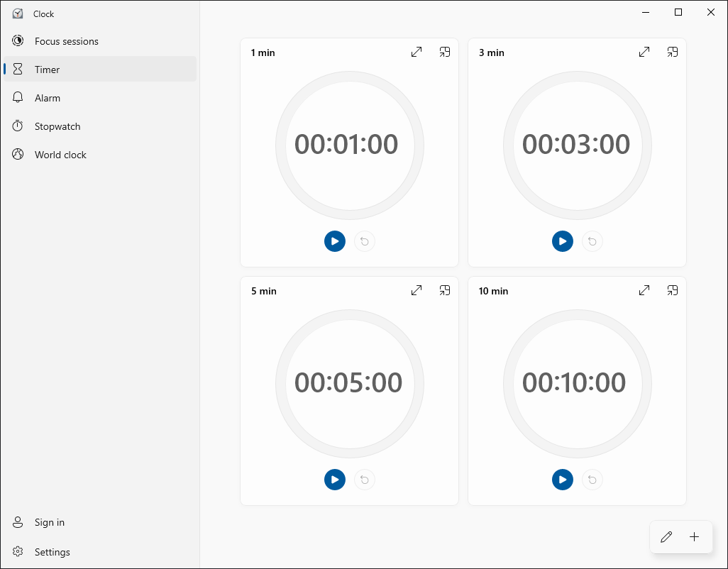This screenshot has width=728, height=569.
Task: Open Focus sessions page
Action: pyautogui.click(x=100, y=41)
